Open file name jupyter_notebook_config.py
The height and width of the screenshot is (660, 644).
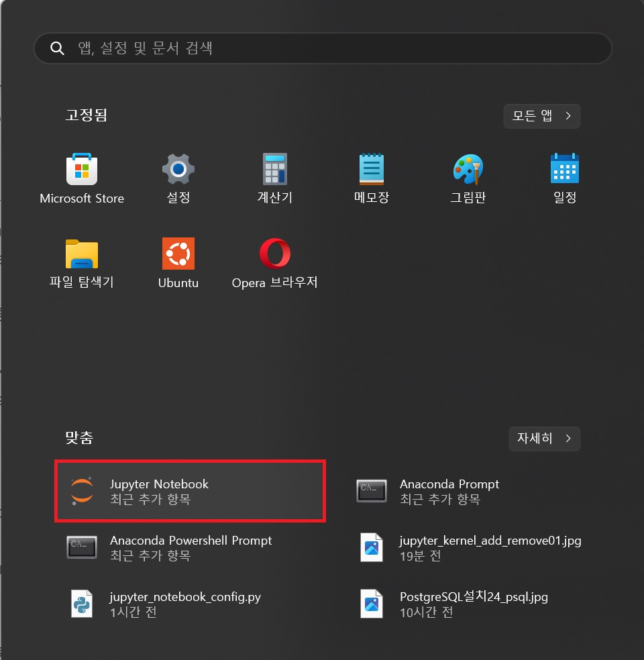[185, 597]
